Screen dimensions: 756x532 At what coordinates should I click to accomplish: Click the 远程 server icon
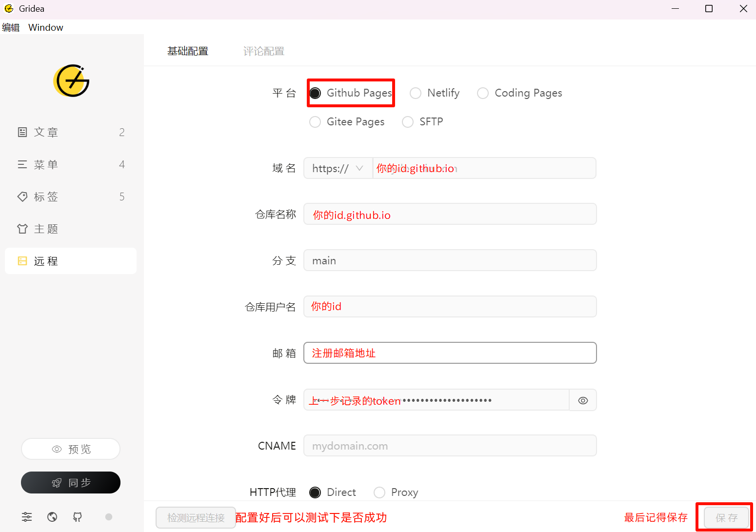(x=22, y=261)
